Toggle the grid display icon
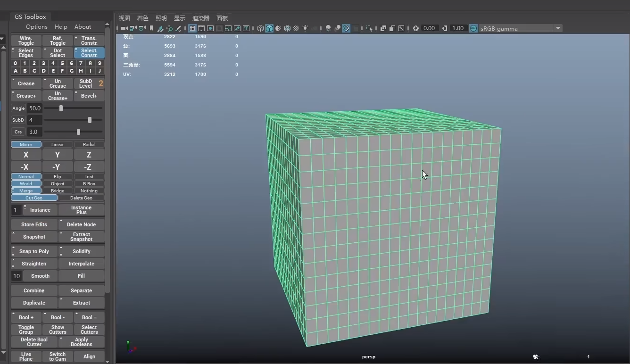 tap(192, 28)
